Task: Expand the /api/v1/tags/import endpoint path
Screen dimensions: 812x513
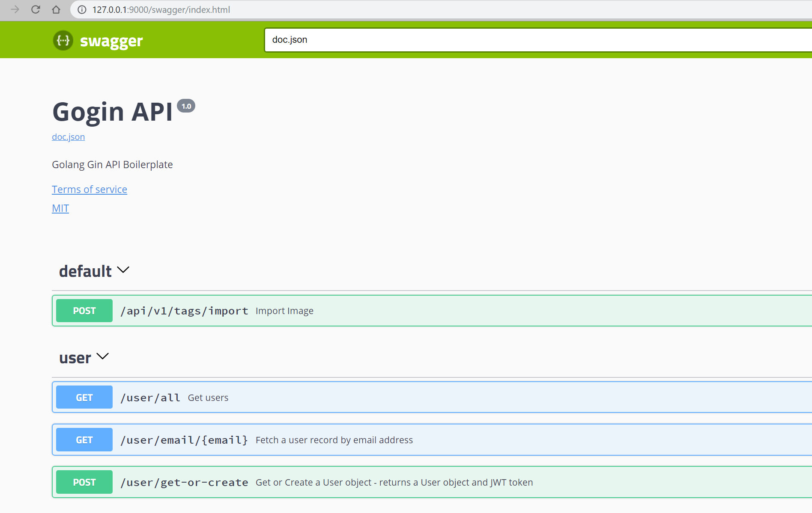Action: (x=184, y=311)
